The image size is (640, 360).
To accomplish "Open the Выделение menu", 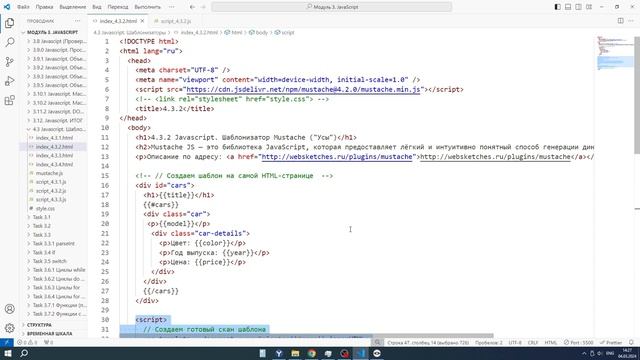I will (73, 7).
